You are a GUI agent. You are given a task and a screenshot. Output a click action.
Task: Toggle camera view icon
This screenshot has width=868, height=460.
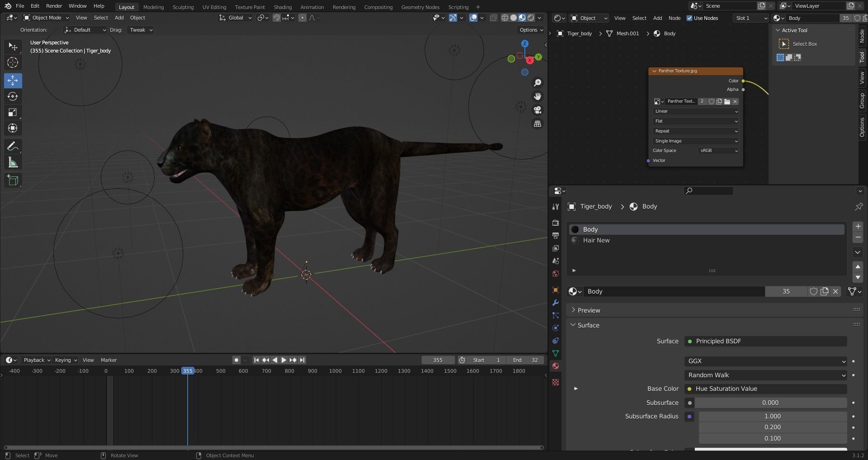point(538,110)
